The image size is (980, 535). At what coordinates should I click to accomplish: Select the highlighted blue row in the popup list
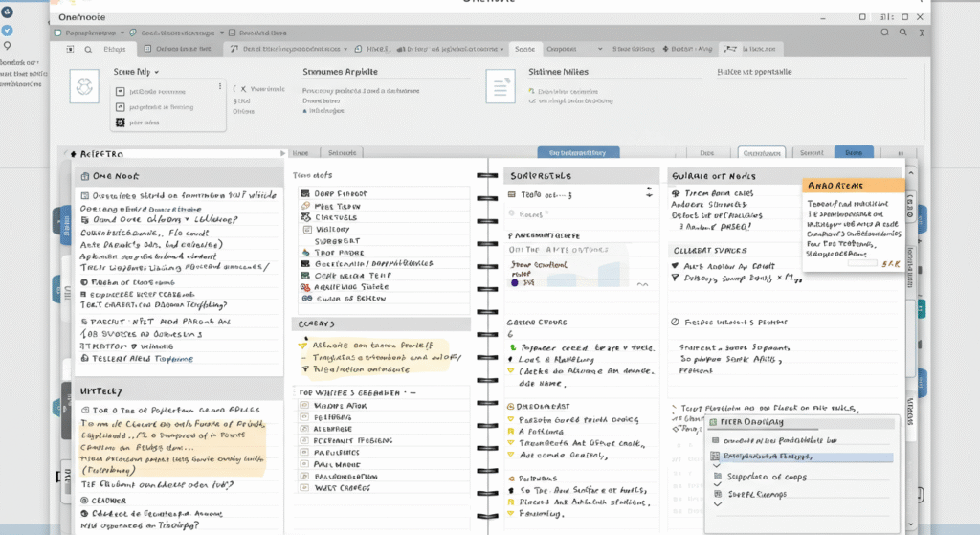(802, 457)
